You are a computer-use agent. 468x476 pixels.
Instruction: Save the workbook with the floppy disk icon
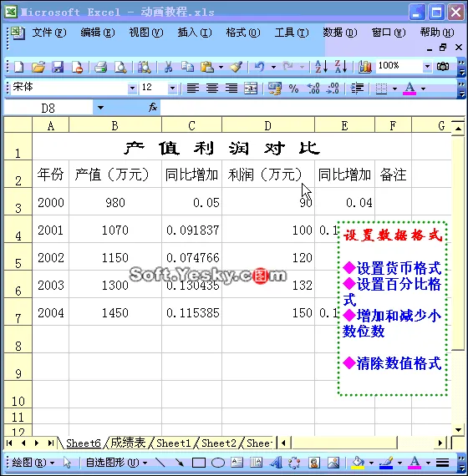[58, 67]
